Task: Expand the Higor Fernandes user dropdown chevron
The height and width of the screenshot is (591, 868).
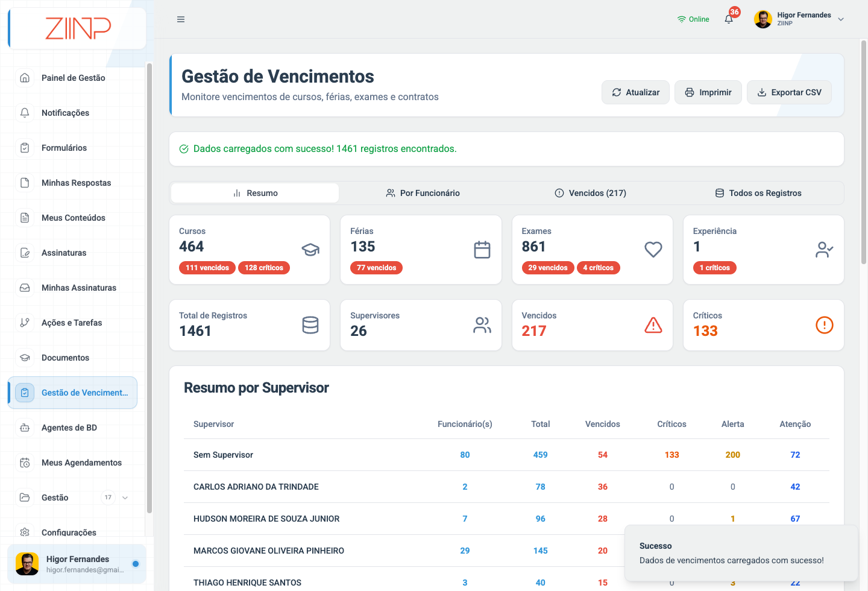Action: (x=841, y=19)
